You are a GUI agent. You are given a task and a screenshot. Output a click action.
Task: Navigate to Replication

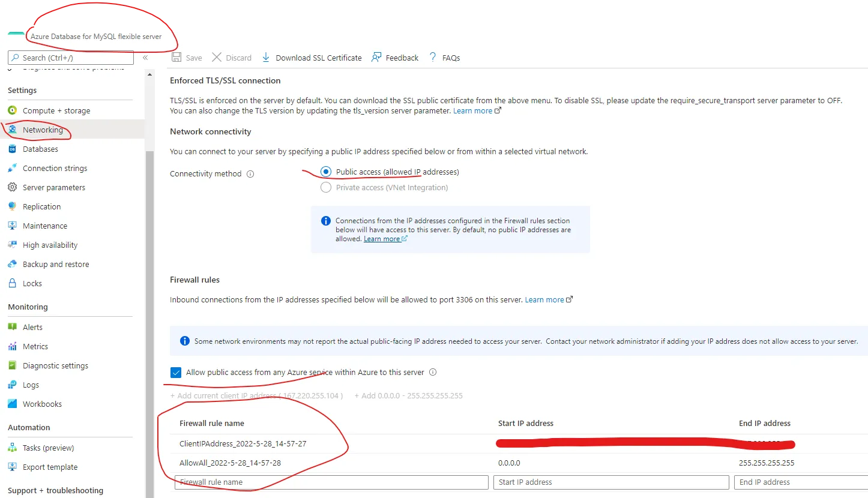coord(42,206)
